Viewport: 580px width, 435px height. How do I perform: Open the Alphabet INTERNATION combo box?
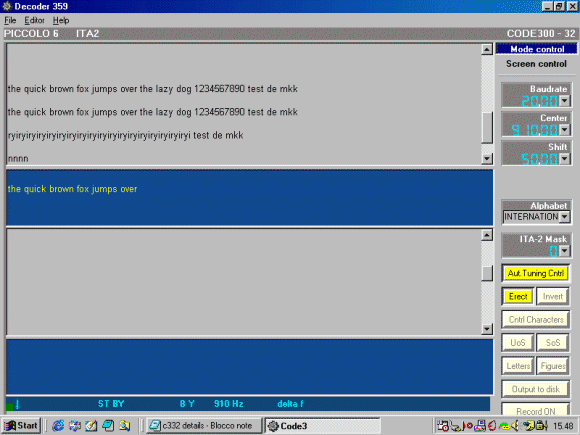[536, 217]
